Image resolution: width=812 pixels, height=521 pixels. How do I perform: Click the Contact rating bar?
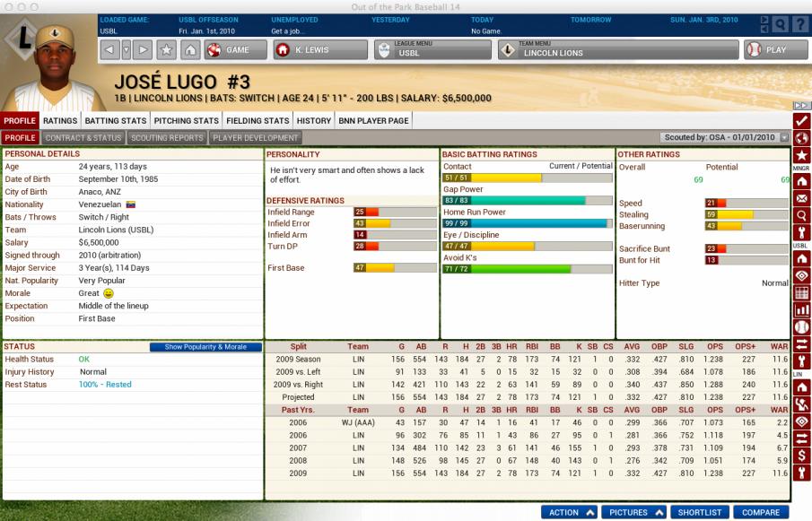528,178
